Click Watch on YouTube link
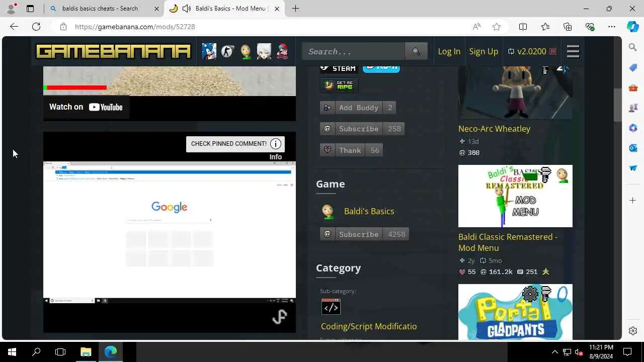The width and height of the screenshot is (644, 362). tap(86, 107)
